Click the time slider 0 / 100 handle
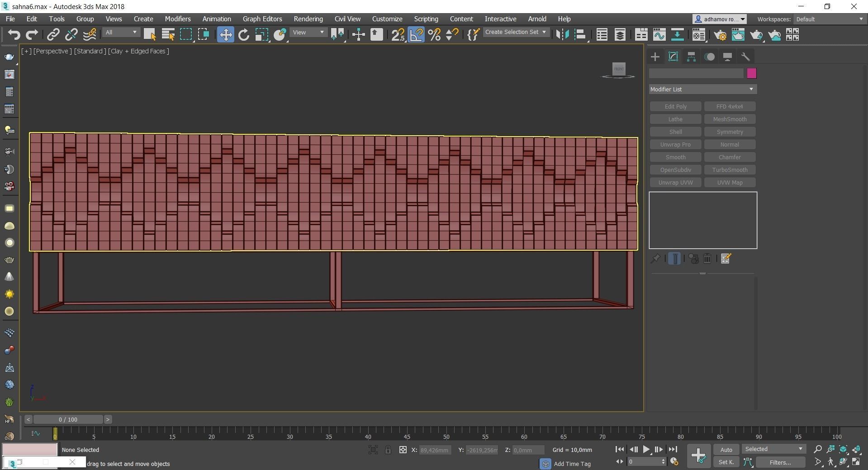Viewport: 868px width, 470px height. pyautogui.click(x=68, y=419)
